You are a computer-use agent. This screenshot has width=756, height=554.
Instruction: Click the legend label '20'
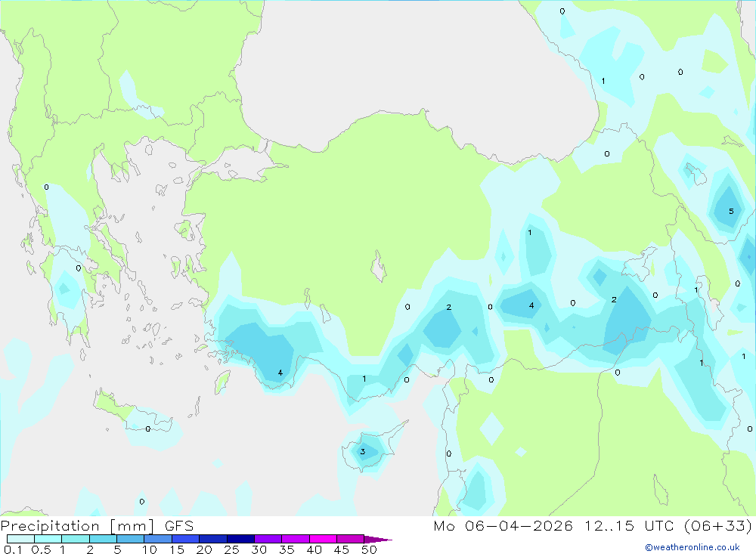pos(204,549)
